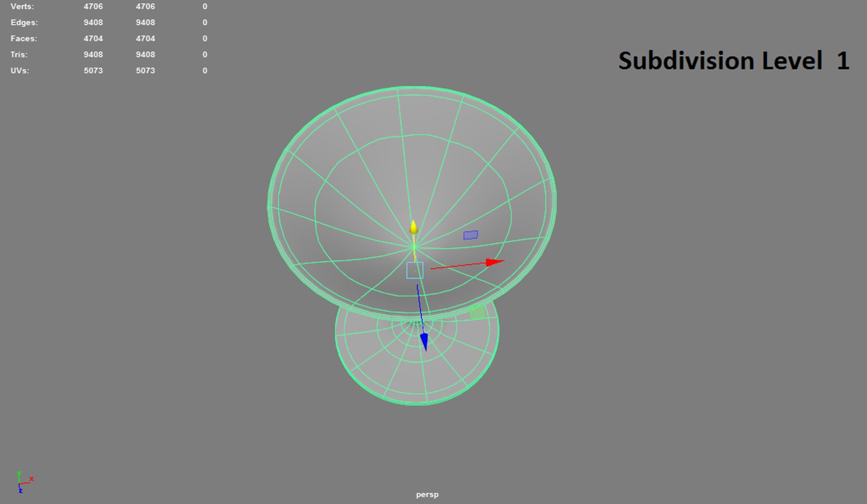Screen dimensions: 867x504
Task: Click the green plane handle square
Action: tap(477, 312)
